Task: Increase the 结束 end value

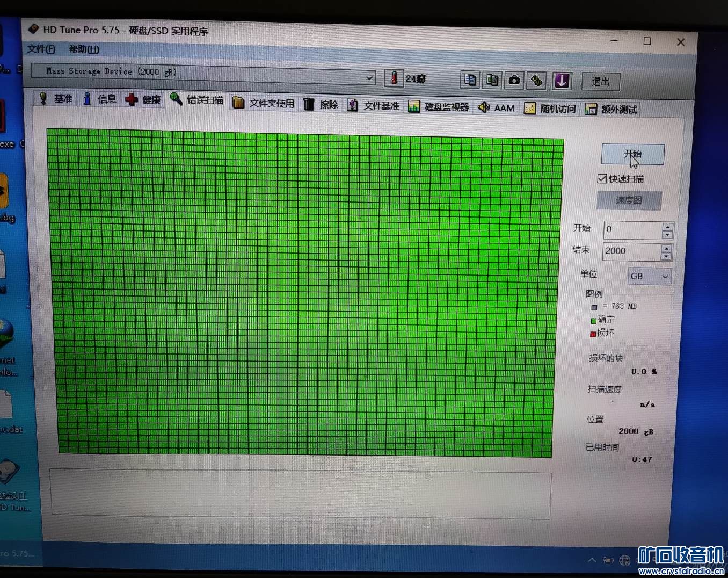Action: pyautogui.click(x=666, y=248)
